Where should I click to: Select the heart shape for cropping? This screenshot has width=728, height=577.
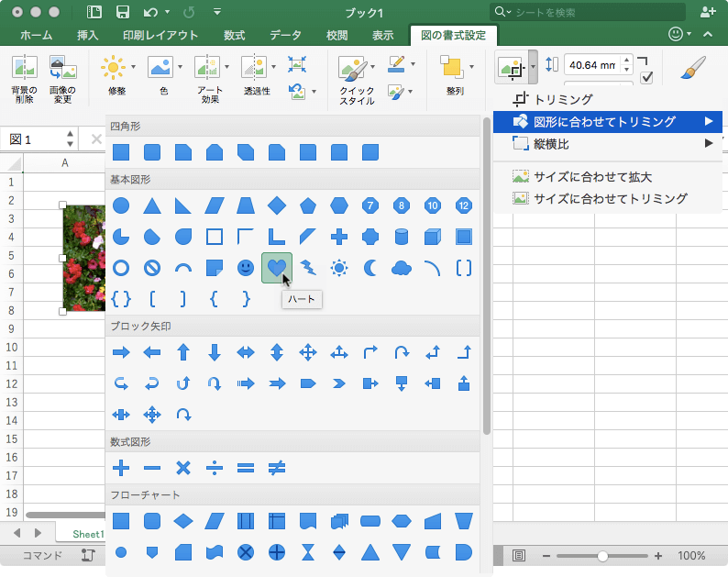pos(276,268)
